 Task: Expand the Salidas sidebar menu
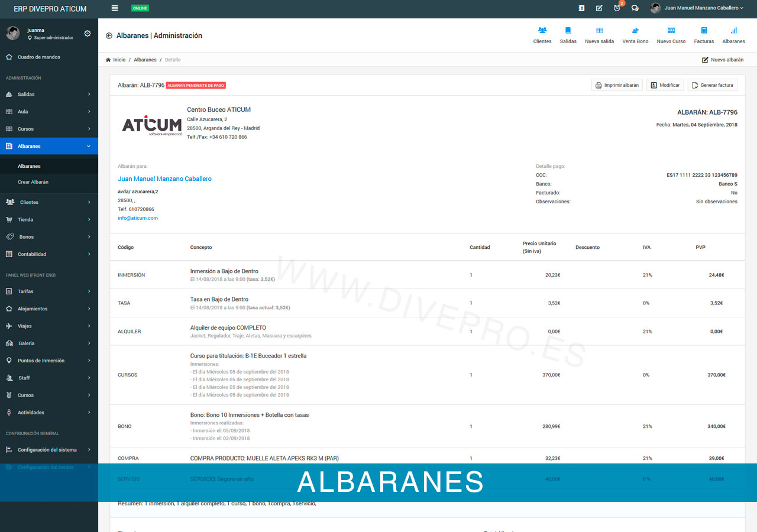click(x=49, y=94)
